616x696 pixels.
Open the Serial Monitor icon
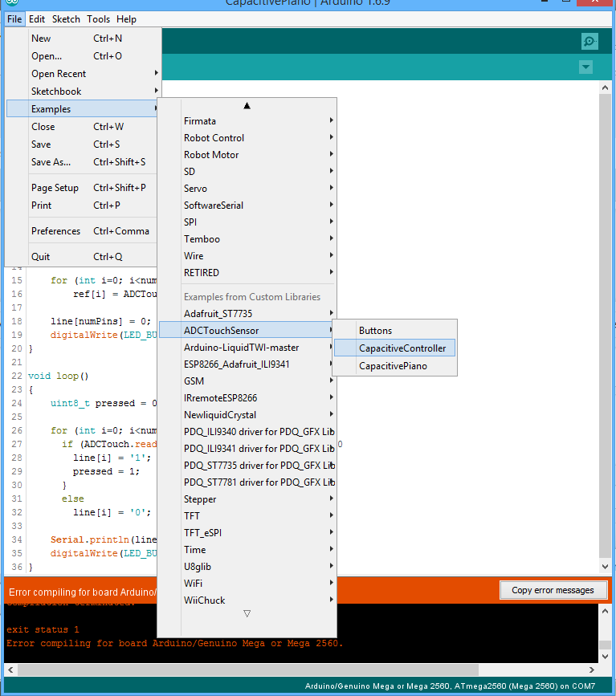pyautogui.click(x=589, y=41)
